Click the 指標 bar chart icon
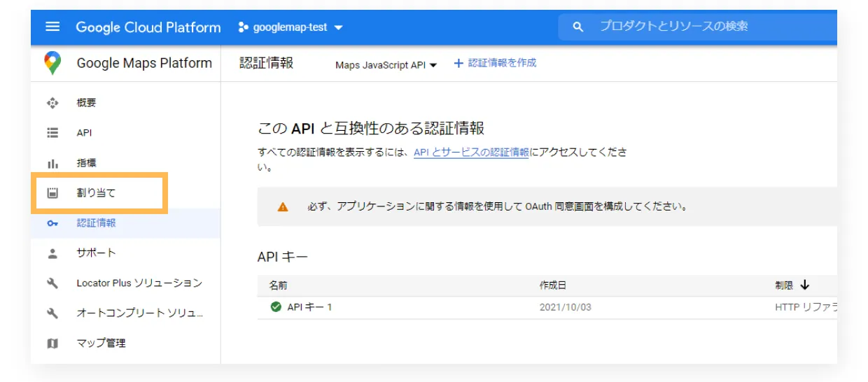 coord(52,163)
